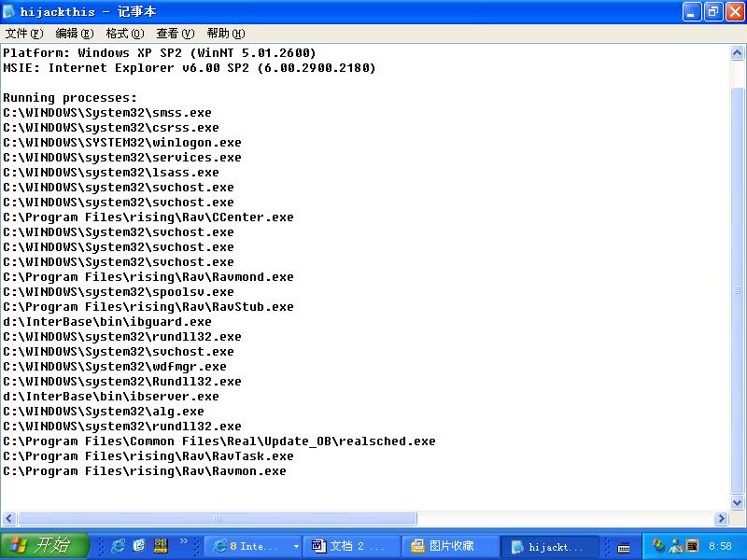Click the 'MSIE: Internet Explorer v6.00 SP2' line

pyautogui.click(x=190, y=67)
